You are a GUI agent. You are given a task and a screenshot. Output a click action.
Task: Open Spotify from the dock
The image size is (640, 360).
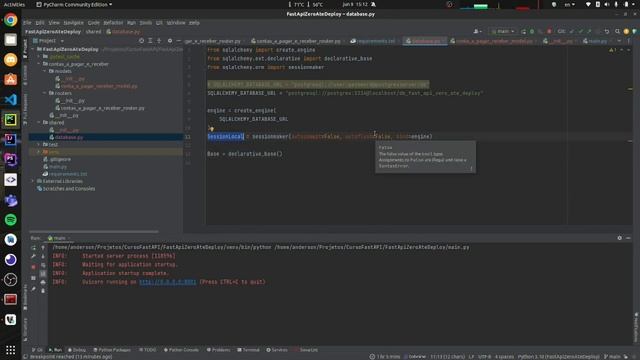pos(11,220)
